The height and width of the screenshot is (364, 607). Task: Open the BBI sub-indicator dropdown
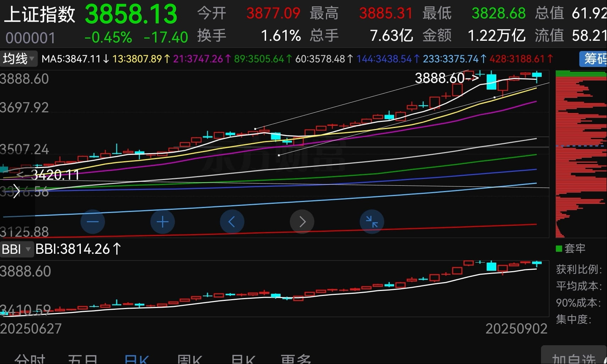[17, 249]
